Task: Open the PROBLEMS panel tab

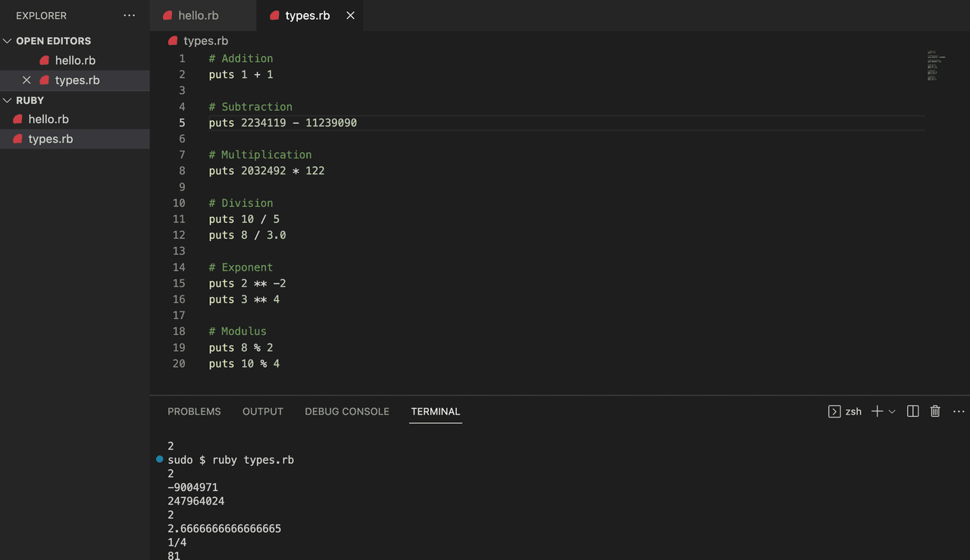Action: coord(194,411)
